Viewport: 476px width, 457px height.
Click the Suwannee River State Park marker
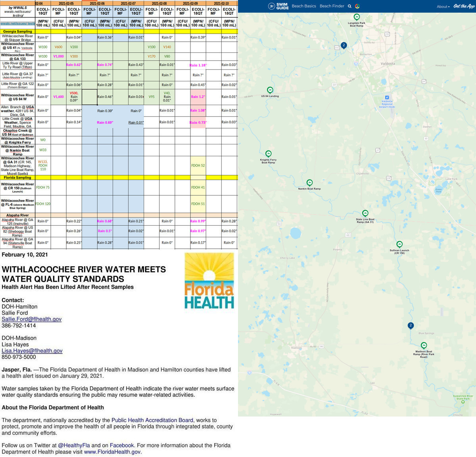click(x=463, y=401)
